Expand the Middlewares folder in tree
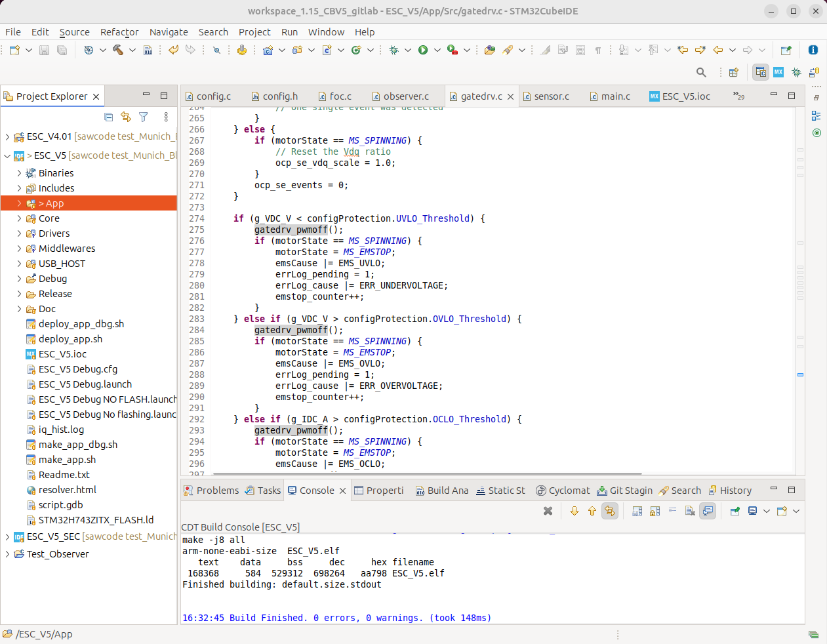Image resolution: width=827 pixels, height=644 pixels. [x=19, y=249]
